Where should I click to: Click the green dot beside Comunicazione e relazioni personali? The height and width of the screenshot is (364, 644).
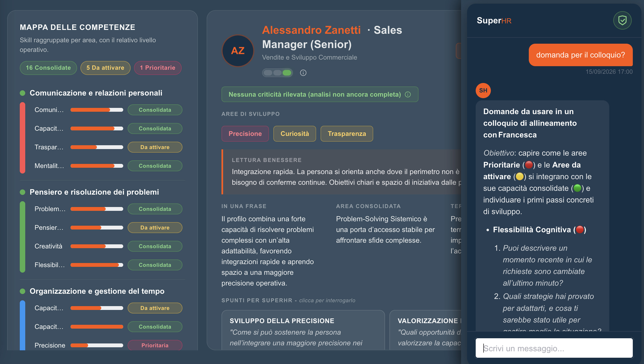23,93
